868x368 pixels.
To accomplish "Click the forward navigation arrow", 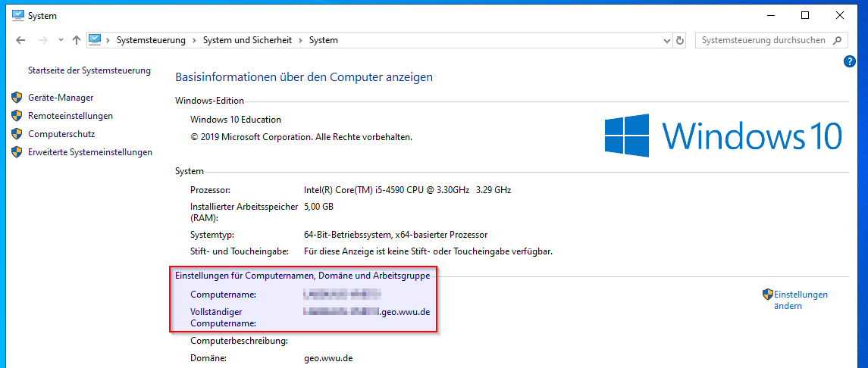I will (43, 40).
